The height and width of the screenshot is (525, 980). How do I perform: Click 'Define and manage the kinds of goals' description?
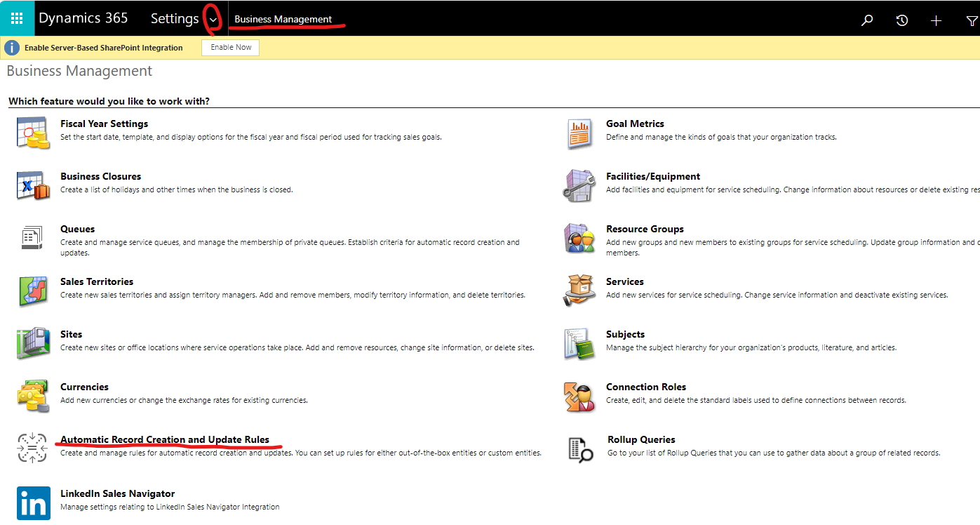721,137
